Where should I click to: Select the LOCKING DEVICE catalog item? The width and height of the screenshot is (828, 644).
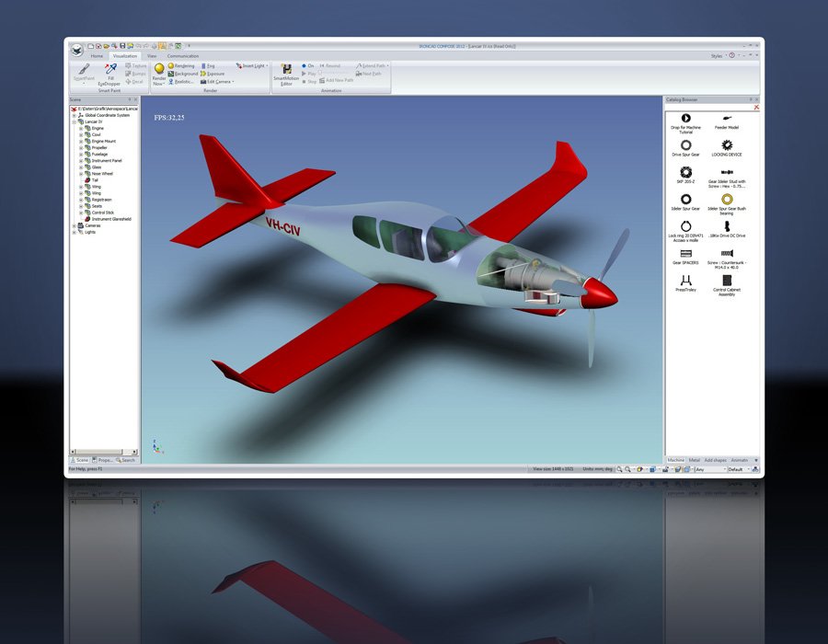click(x=727, y=148)
